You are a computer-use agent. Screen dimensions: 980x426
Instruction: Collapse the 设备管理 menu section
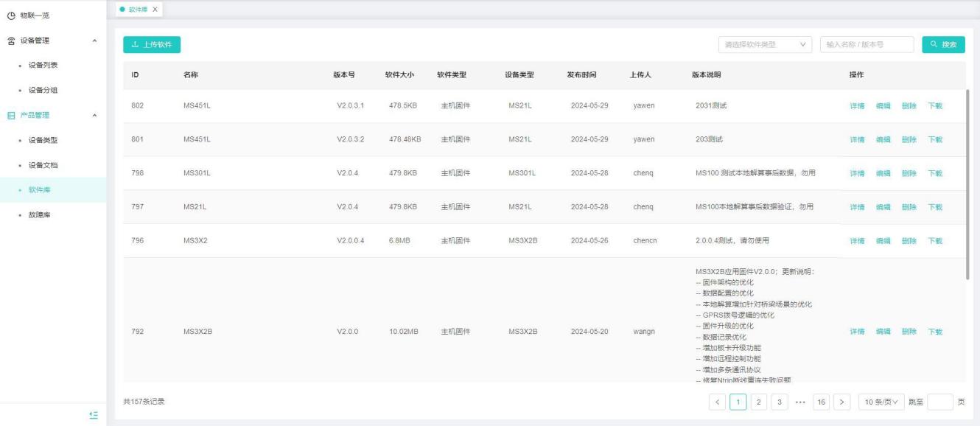[94, 41]
